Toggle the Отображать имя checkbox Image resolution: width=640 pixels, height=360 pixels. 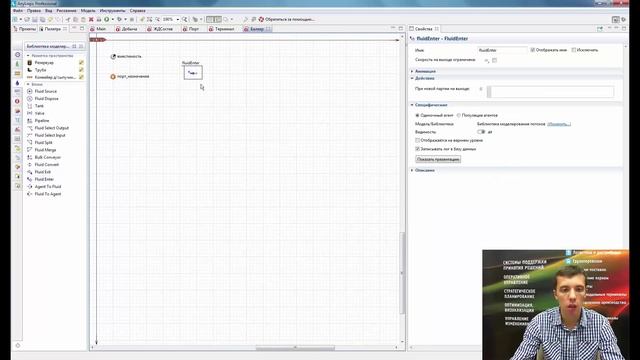(533, 50)
